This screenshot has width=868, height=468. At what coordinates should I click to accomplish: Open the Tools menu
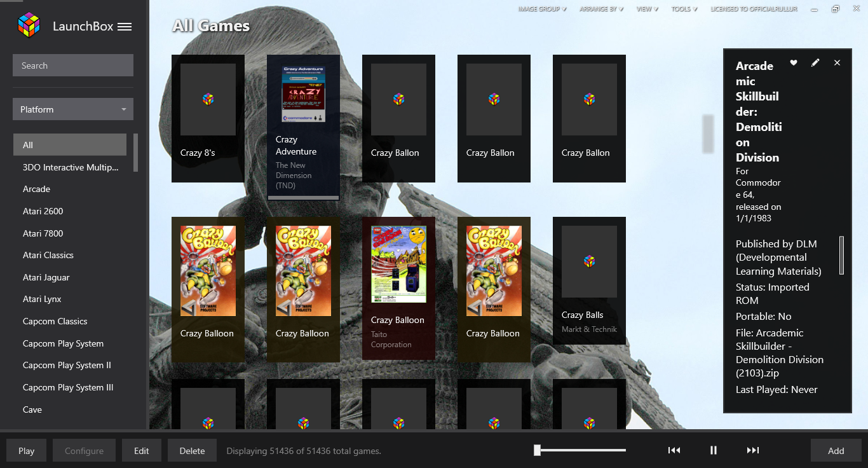tap(684, 9)
